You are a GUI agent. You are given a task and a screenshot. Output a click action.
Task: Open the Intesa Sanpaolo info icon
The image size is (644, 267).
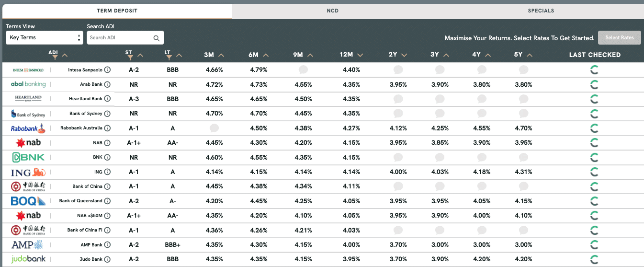coord(107,70)
